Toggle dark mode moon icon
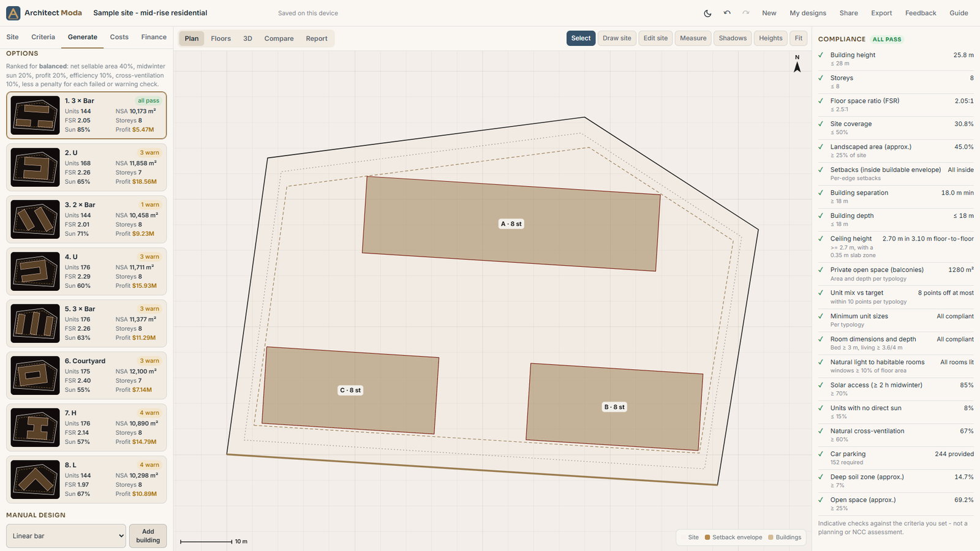Screen dimensions: 980x551 (x=707, y=13)
